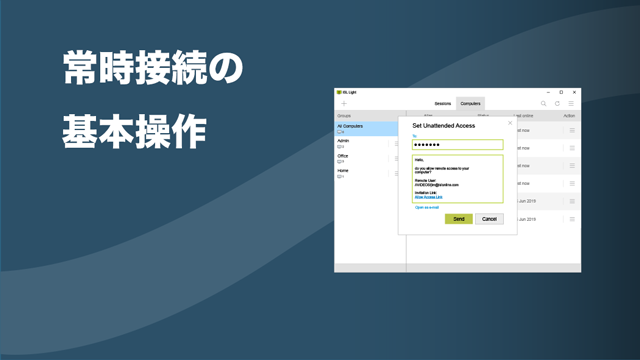Click the Open as e-mail link
This screenshot has width=640, height=360.
(x=427, y=207)
